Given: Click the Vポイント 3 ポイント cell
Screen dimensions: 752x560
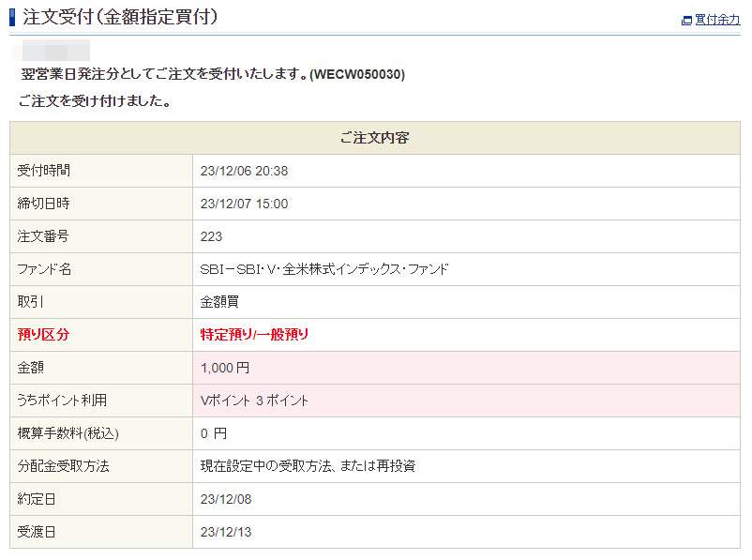Looking at the screenshot, I should tap(254, 401).
